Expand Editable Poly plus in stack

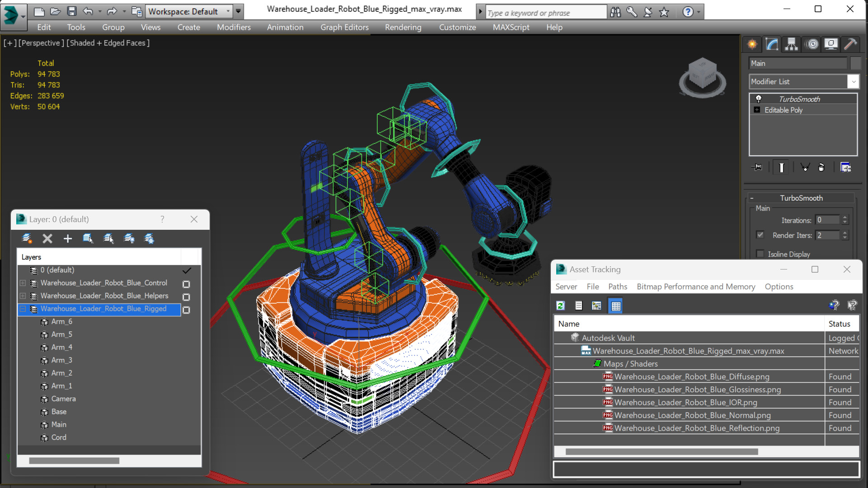tap(757, 110)
